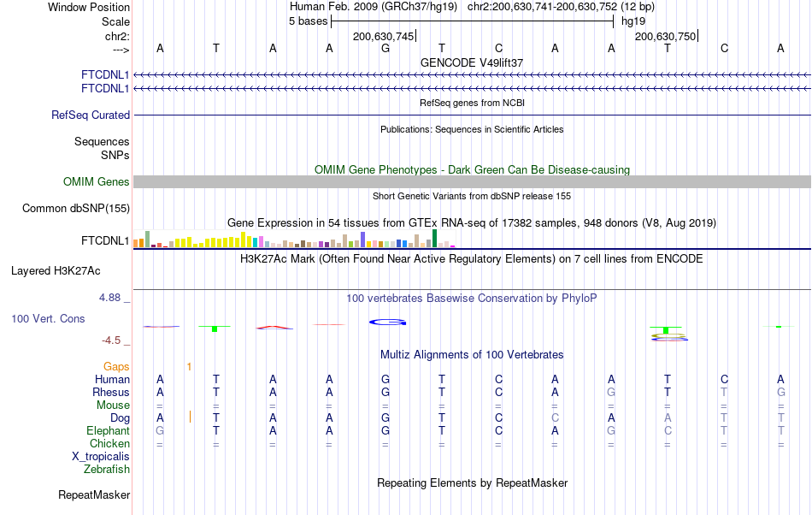Open Multiz Alignments of 100 Vertebrates title
The width and height of the screenshot is (812, 515).
tap(472, 355)
